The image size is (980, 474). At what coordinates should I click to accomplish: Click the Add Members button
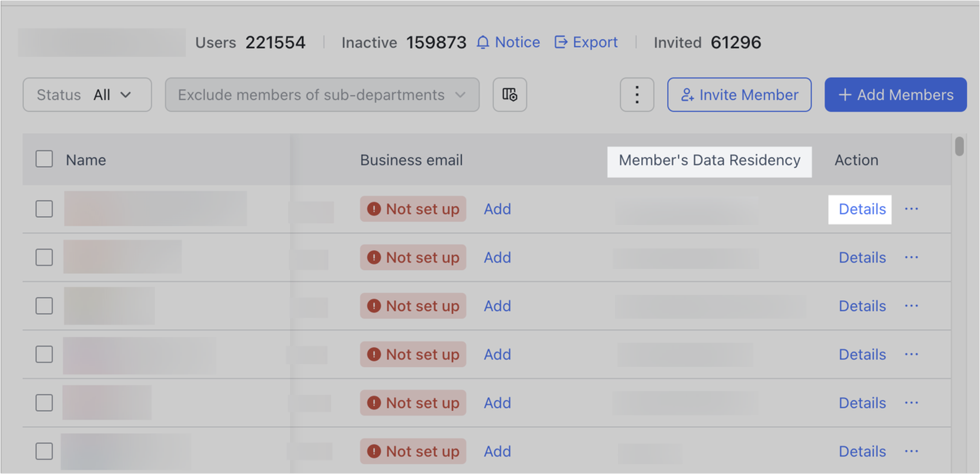tap(896, 95)
